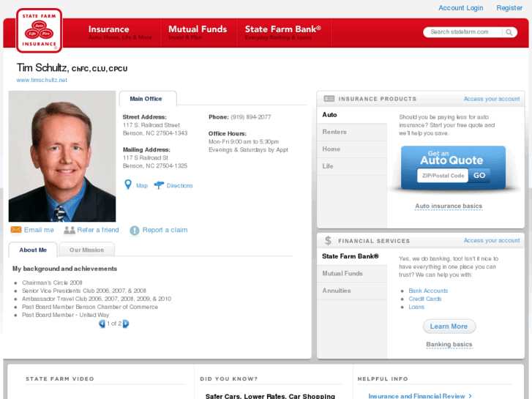This screenshot has width=532, height=399.
Task: Click the Refer a friend people icon
Action: pos(70,230)
